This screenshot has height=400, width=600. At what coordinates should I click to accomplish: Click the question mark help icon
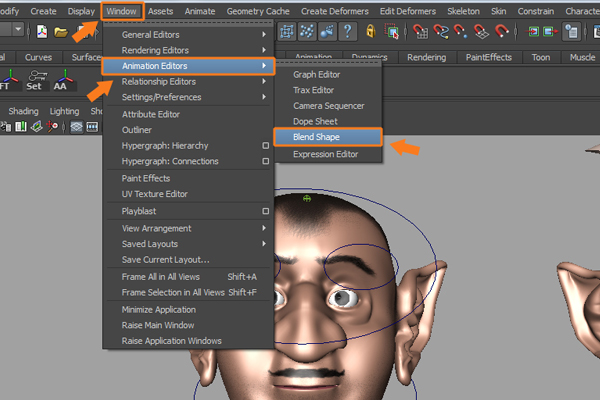(x=347, y=31)
